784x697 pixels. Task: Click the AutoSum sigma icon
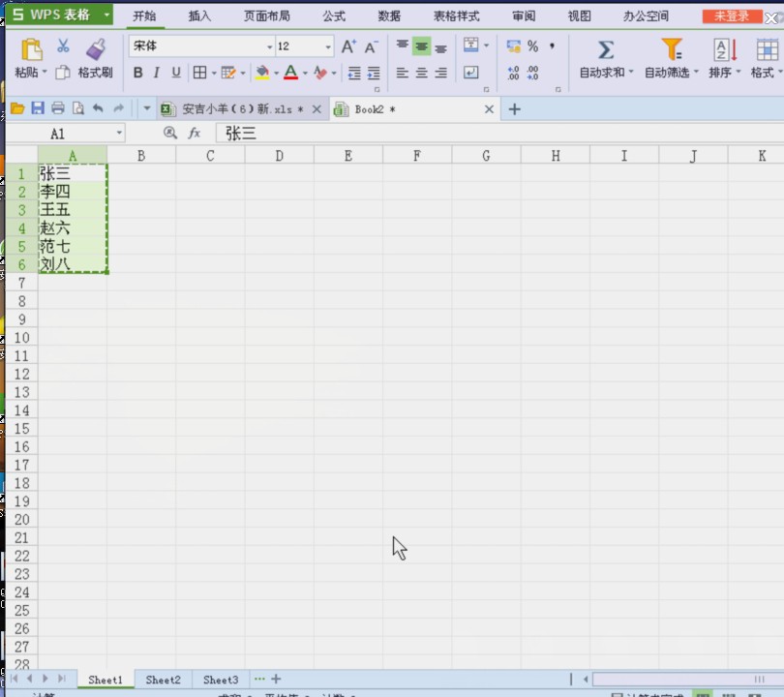pyautogui.click(x=606, y=49)
